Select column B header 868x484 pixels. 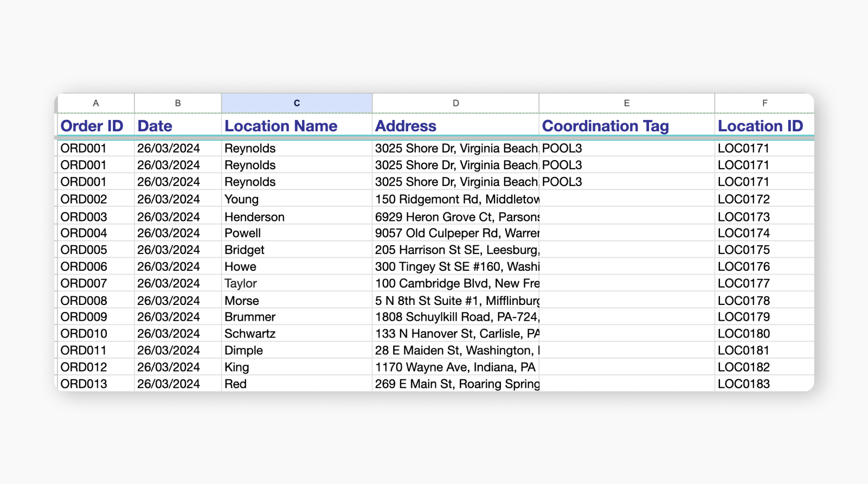[x=178, y=103]
